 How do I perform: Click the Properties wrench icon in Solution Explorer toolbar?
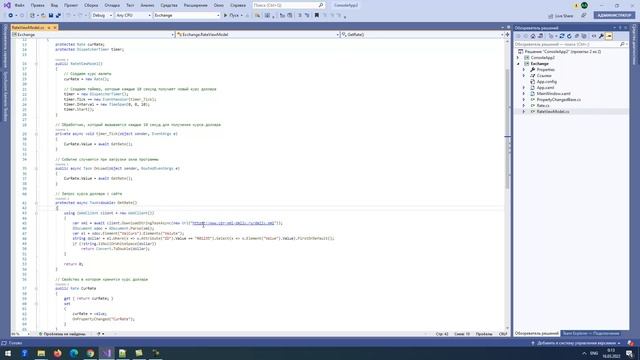coord(601,36)
